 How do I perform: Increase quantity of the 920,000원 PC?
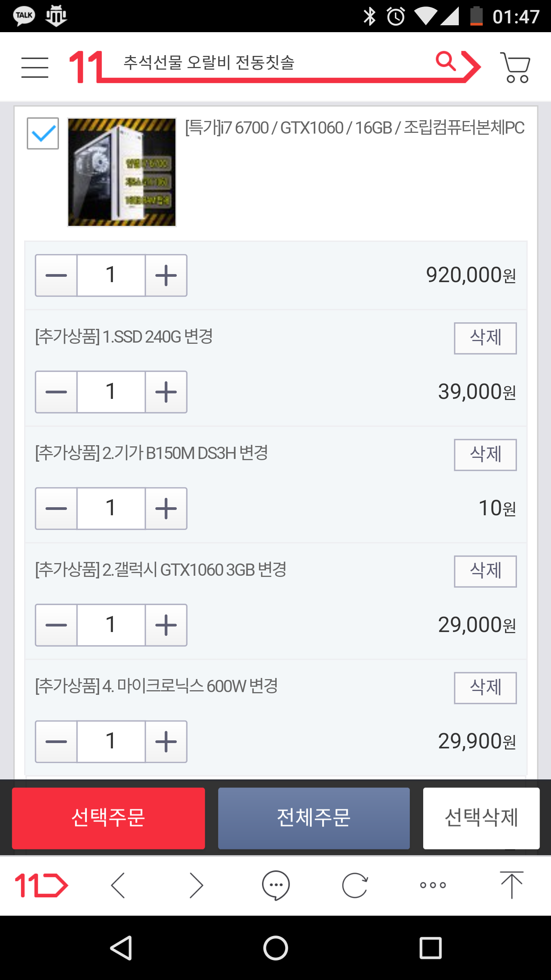pos(166,275)
